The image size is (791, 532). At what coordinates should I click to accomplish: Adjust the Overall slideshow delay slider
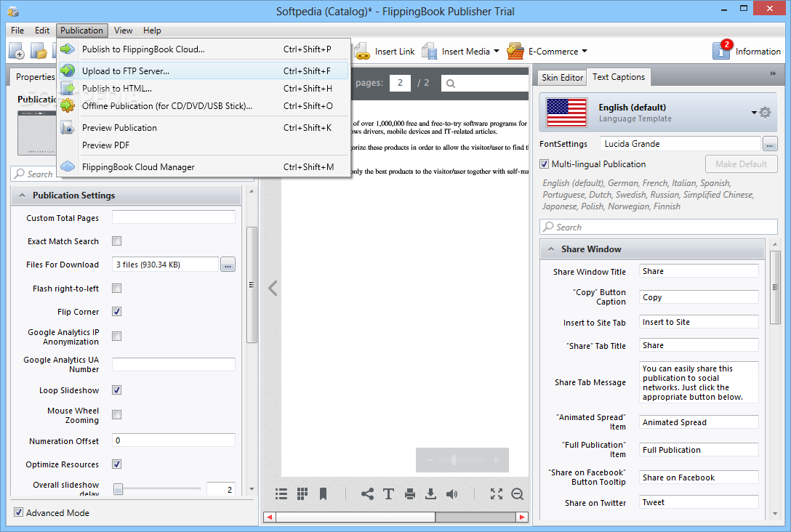(x=118, y=489)
